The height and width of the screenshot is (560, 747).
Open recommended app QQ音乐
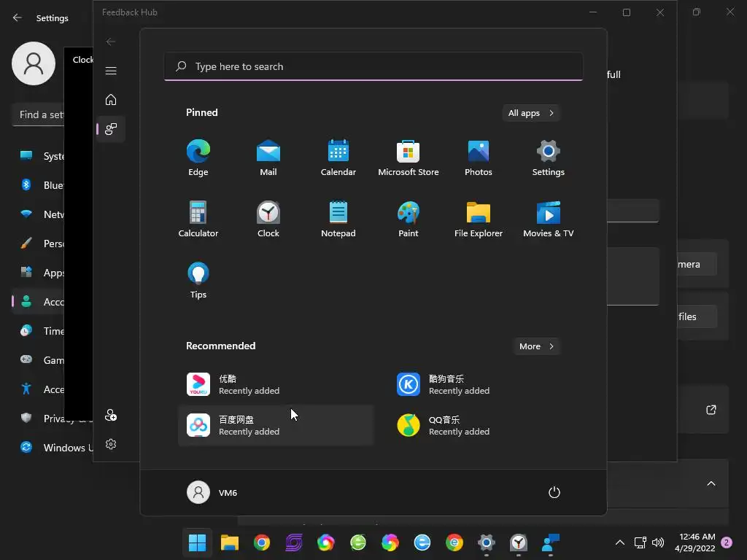tap(485, 425)
